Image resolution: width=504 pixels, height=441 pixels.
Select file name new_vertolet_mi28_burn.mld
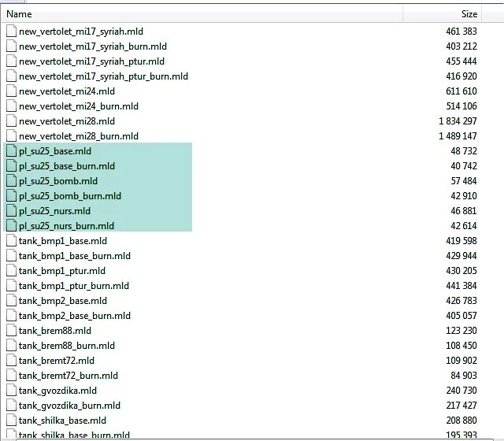tap(79, 136)
